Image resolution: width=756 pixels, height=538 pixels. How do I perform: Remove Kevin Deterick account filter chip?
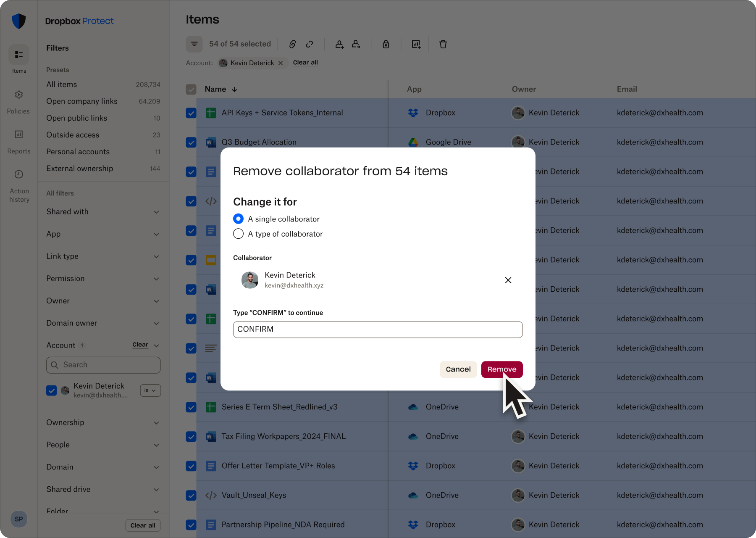tap(281, 63)
